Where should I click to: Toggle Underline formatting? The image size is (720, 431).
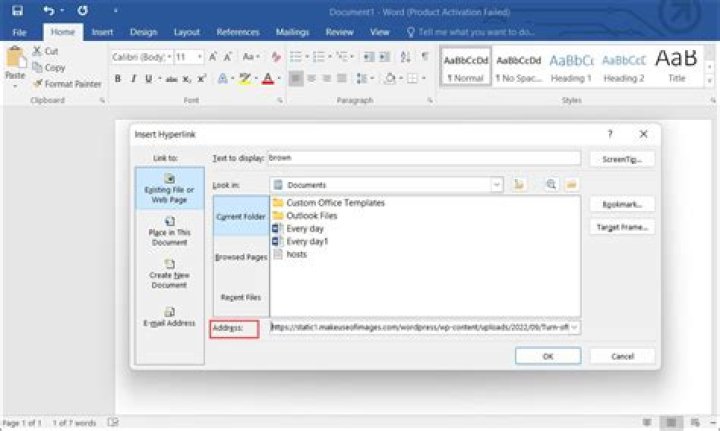(148, 79)
